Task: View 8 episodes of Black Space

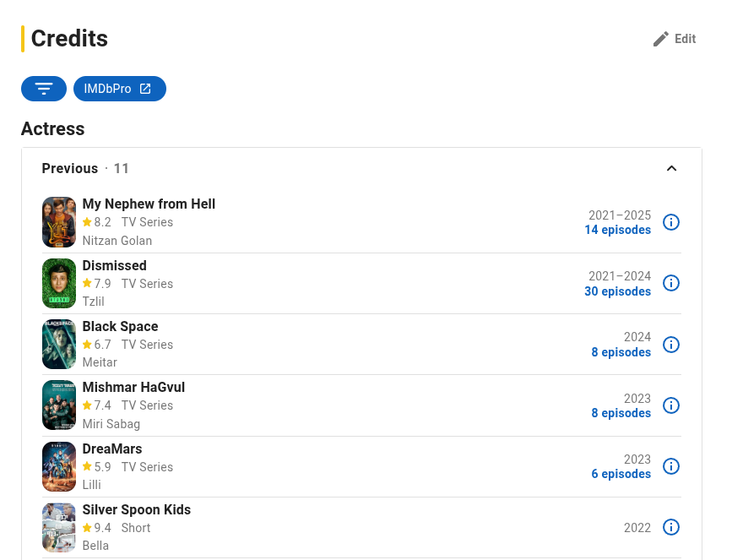Action: tap(621, 352)
